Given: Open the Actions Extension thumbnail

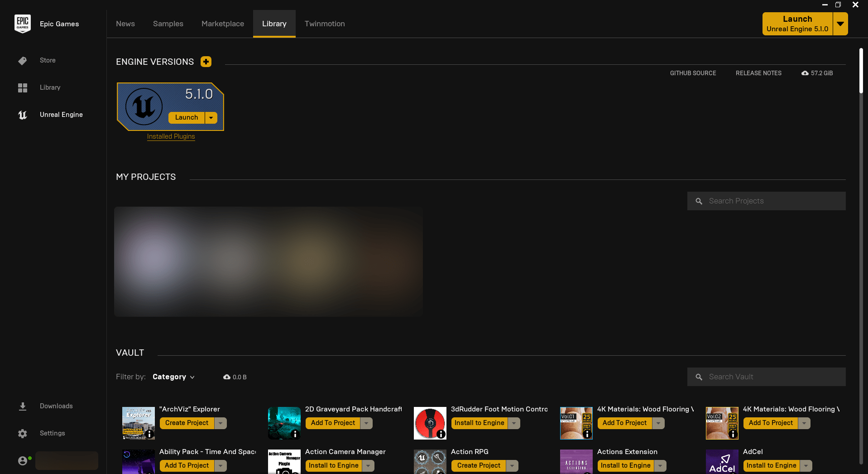Looking at the screenshot, I should (576, 462).
